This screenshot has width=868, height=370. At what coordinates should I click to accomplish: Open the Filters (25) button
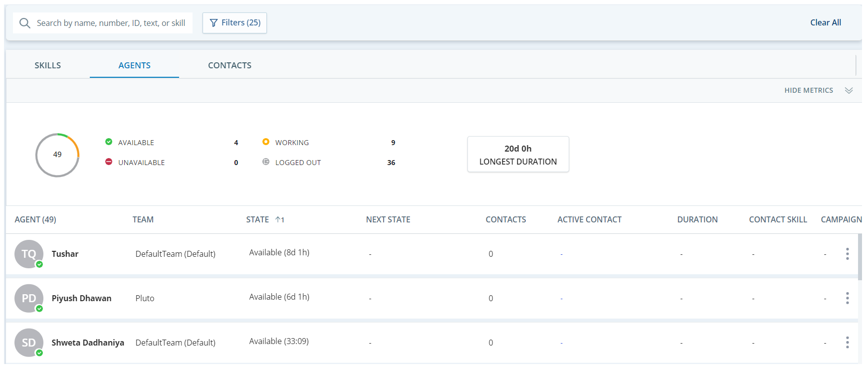coord(234,23)
